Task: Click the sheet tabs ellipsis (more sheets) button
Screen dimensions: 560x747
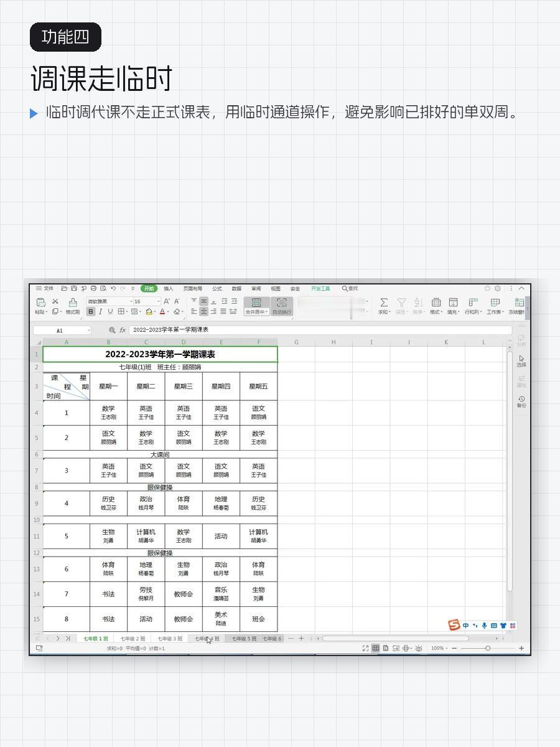Action: [x=291, y=638]
